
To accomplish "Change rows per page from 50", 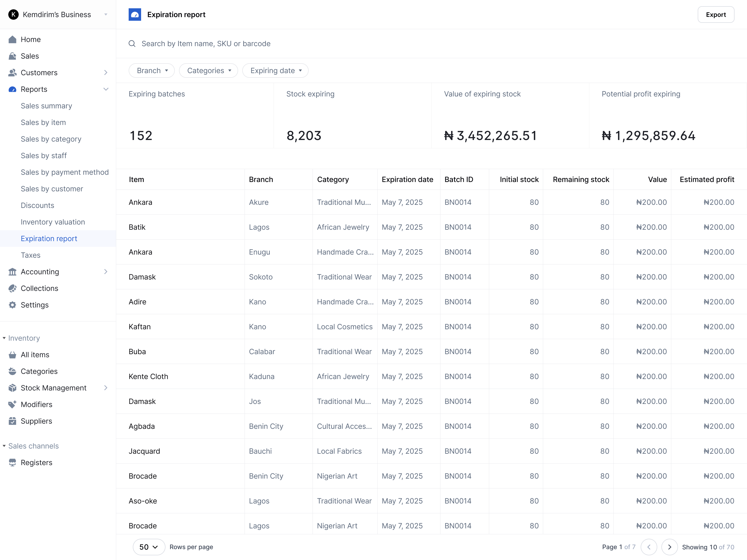I will tap(149, 547).
